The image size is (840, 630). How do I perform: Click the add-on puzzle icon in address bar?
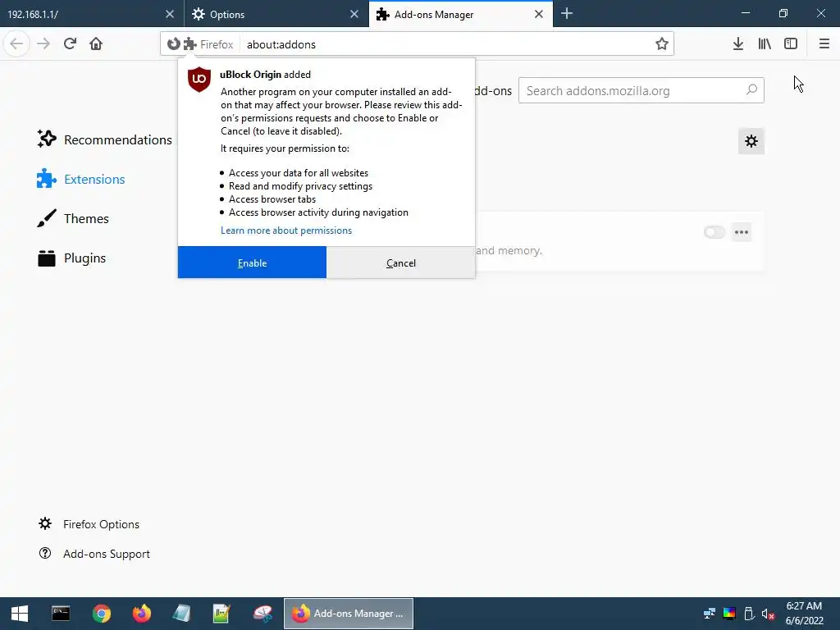[x=190, y=44]
